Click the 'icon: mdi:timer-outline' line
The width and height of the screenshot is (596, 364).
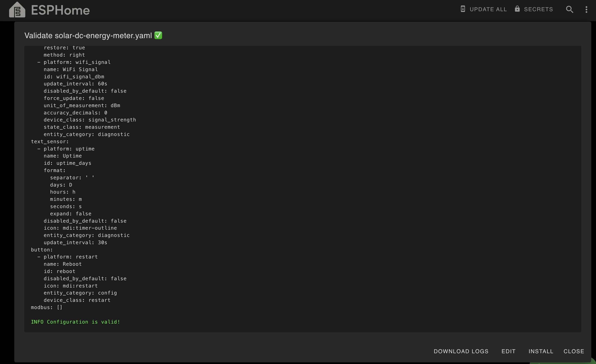[80, 228]
